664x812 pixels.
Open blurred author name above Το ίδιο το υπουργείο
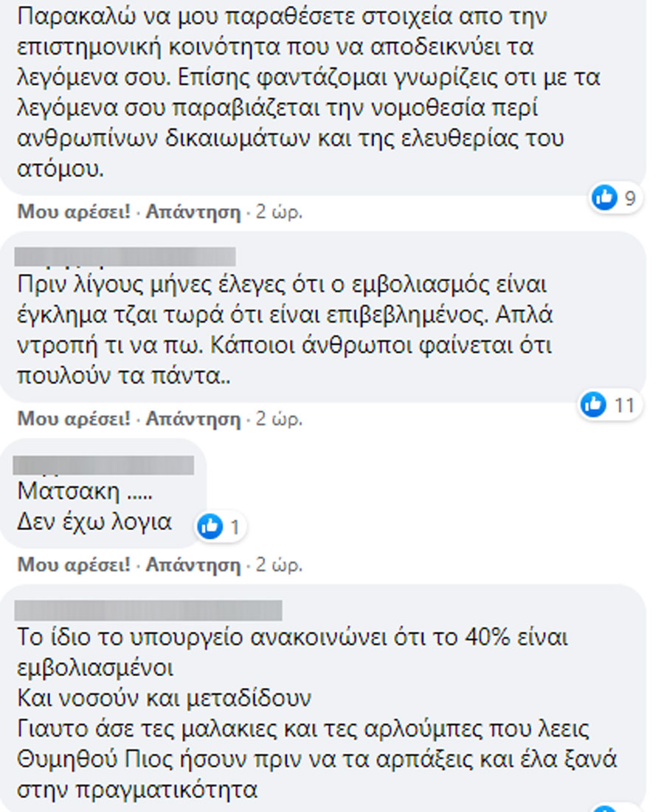click(x=148, y=610)
